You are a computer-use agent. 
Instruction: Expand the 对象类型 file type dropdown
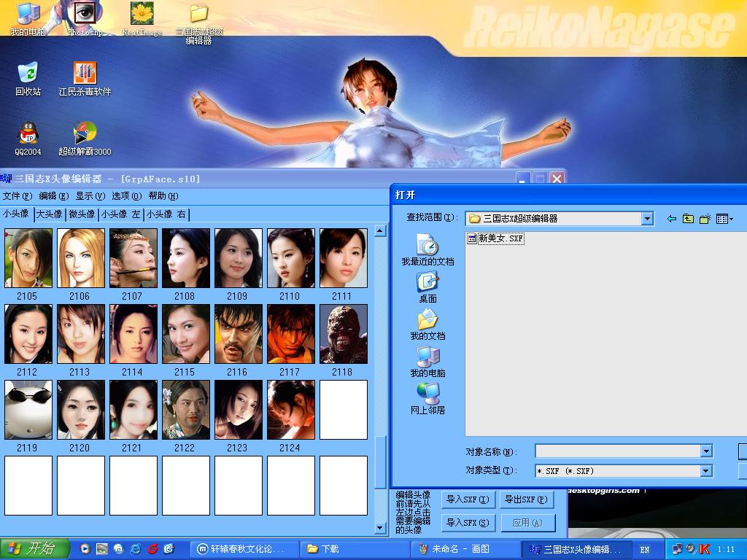click(x=705, y=471)
